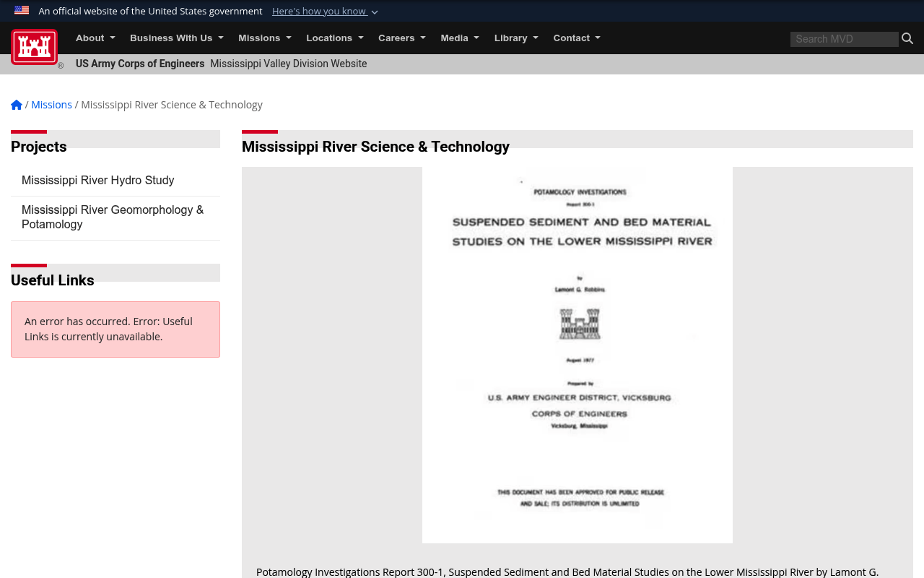This screenshot has width=924, height=578.
Task: Click the Projects sidebar heading
Action: (x=39, y=147)
